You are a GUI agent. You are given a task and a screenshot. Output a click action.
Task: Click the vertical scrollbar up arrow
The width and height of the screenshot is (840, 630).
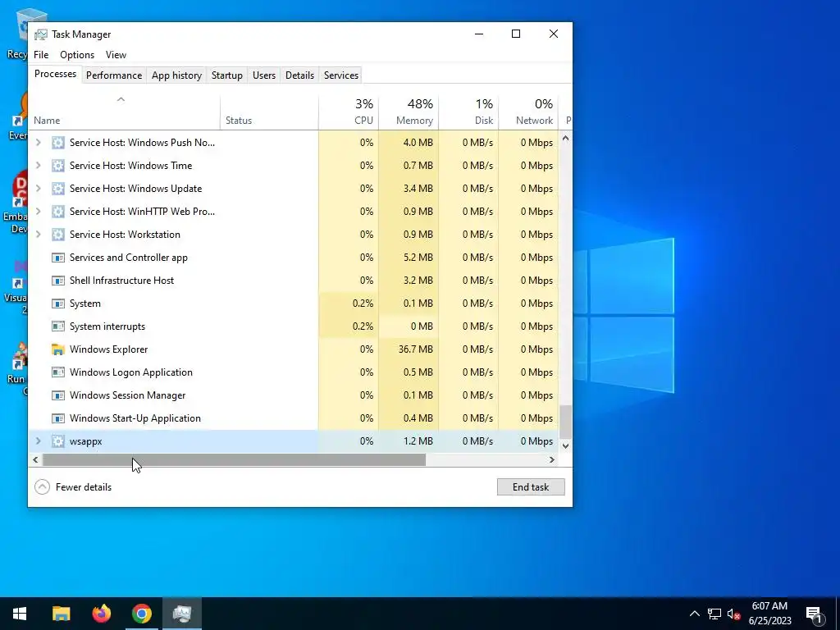click(565, 138)
